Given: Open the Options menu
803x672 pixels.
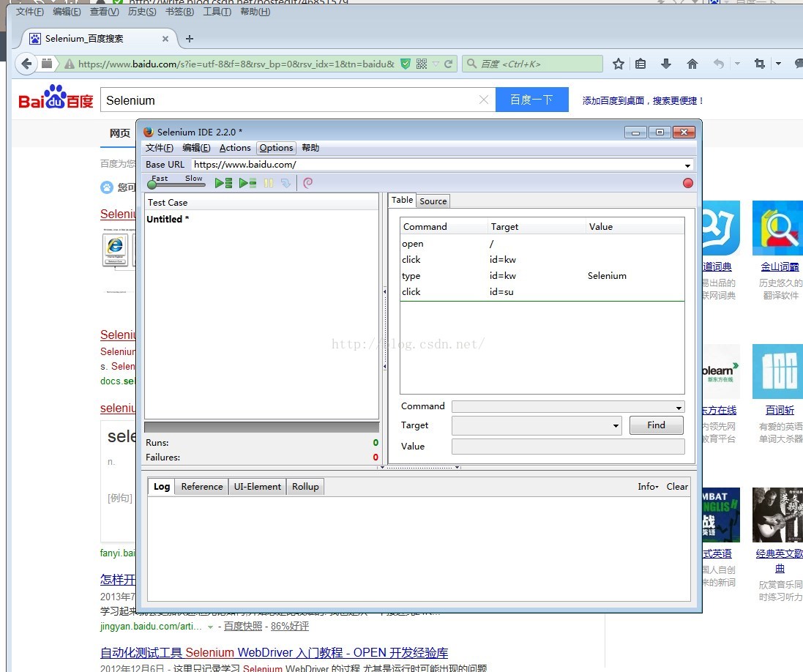Looking at the screenshot, I should [276, 148].
